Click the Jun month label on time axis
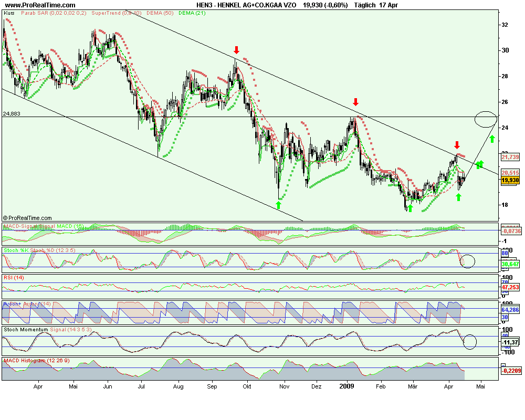Screen dimensions: 525x420 [108, 386]
